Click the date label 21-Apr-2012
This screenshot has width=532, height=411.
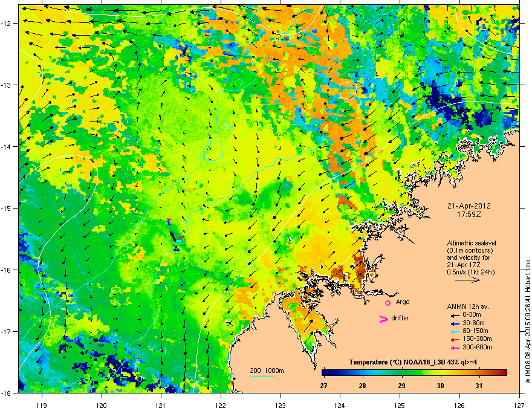469,206
